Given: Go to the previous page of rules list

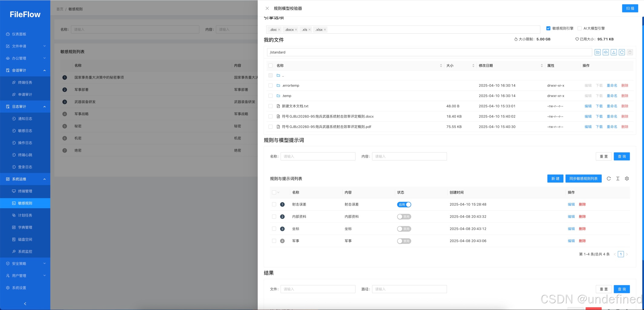Looking at the screenshot, I should (615, 254).
